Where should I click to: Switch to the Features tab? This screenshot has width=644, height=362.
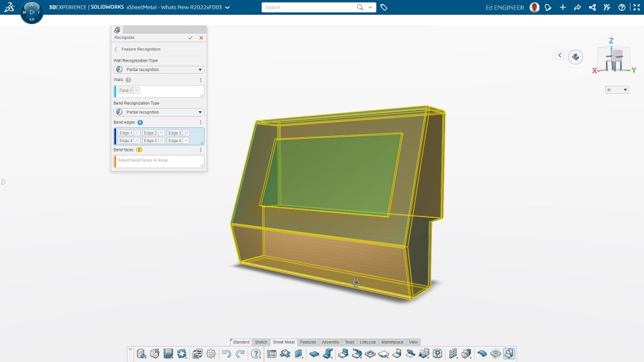click(x=308, y=342)
